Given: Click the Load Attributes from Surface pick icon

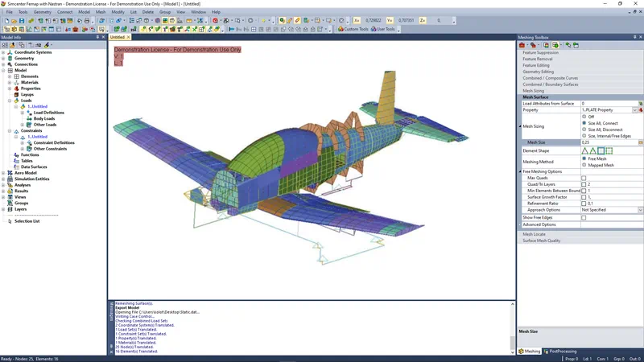Looking at the screenshot, I should click(640, 104).
